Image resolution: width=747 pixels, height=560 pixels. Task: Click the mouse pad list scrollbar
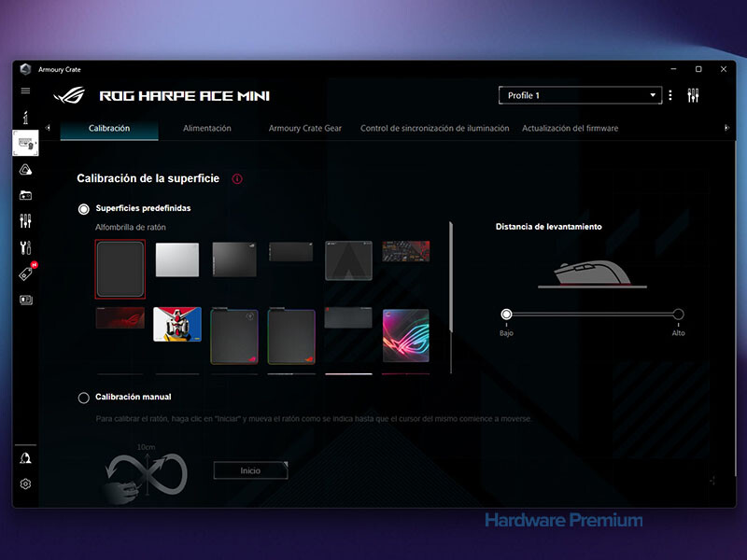451,277
